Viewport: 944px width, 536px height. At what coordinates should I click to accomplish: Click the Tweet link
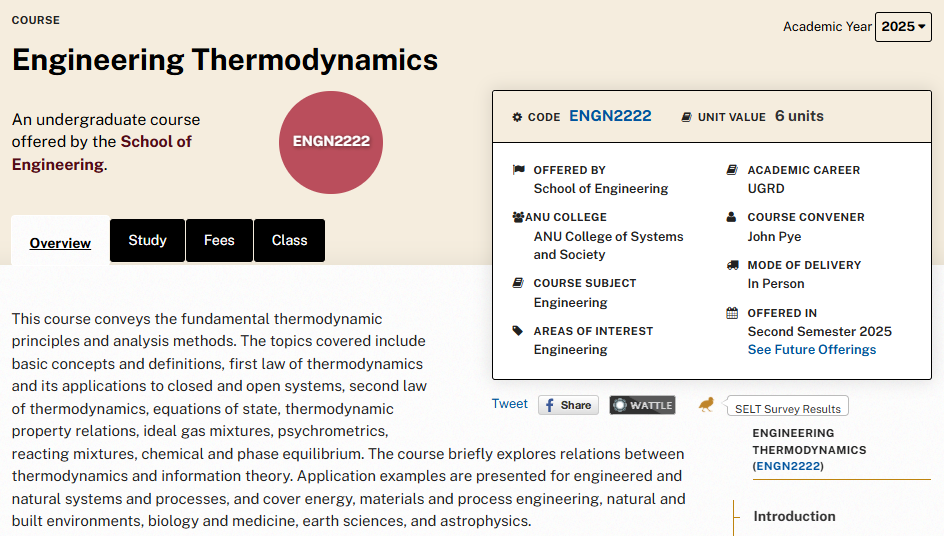509,404
